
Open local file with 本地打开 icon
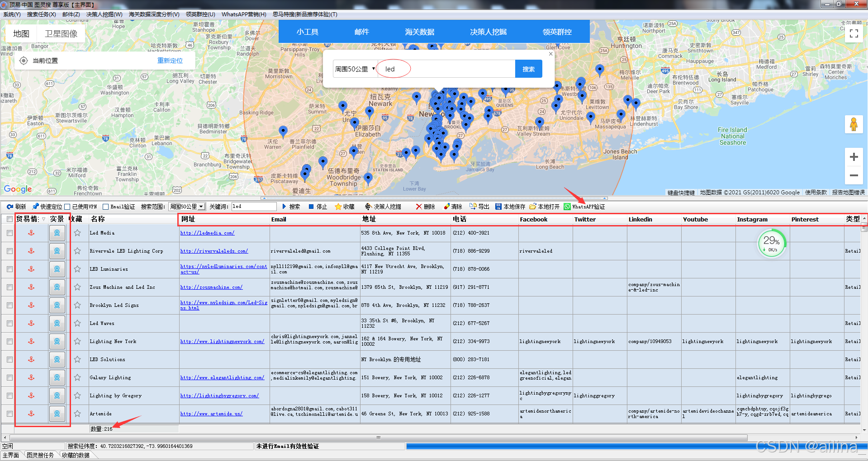tap(533, 207)
